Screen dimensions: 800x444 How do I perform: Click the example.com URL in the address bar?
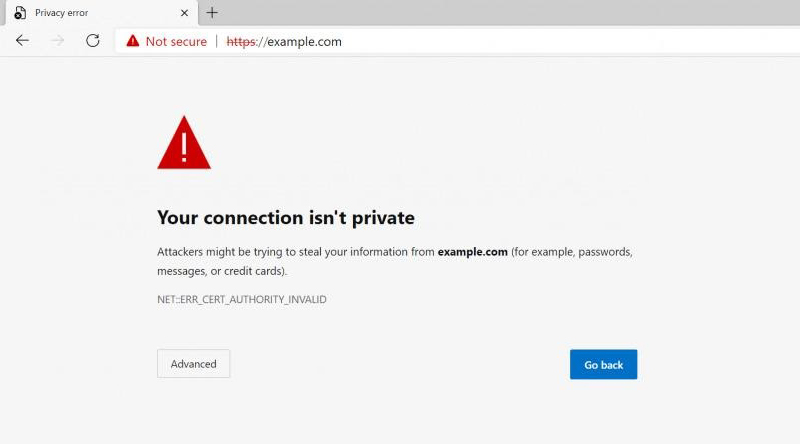[284, 41]
